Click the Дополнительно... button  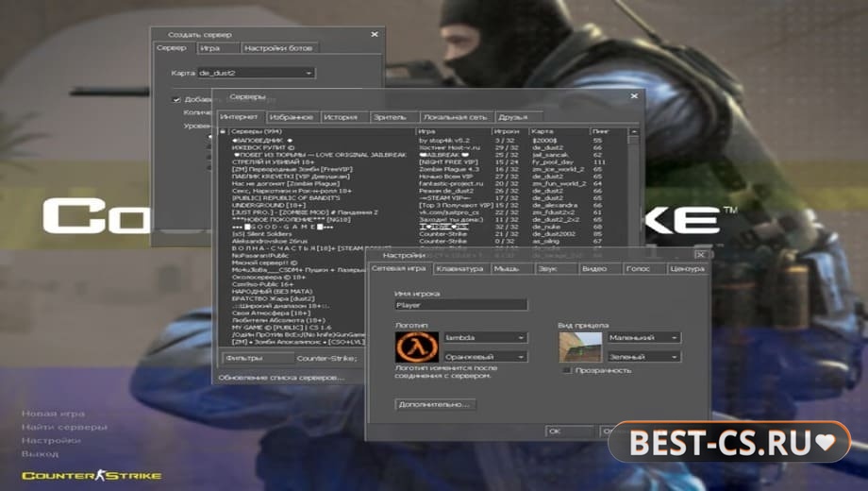pyautogui.click(x=435, y=404)
